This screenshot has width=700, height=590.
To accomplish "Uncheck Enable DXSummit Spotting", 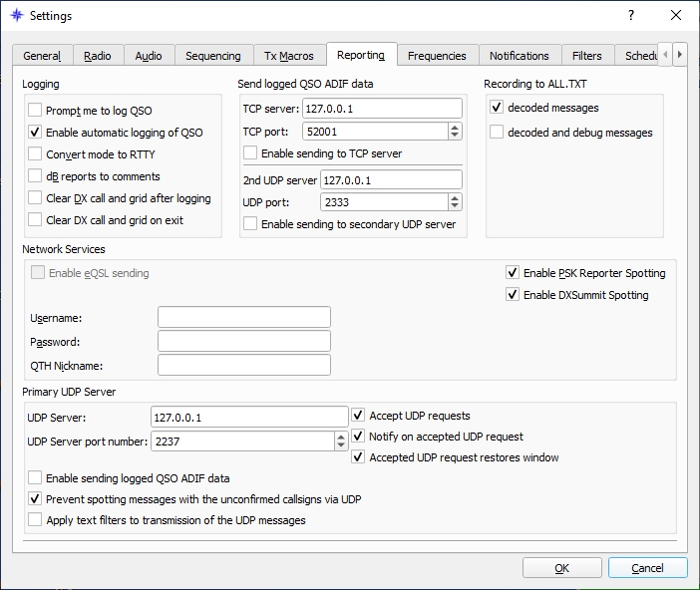I will tap(513, 295).
